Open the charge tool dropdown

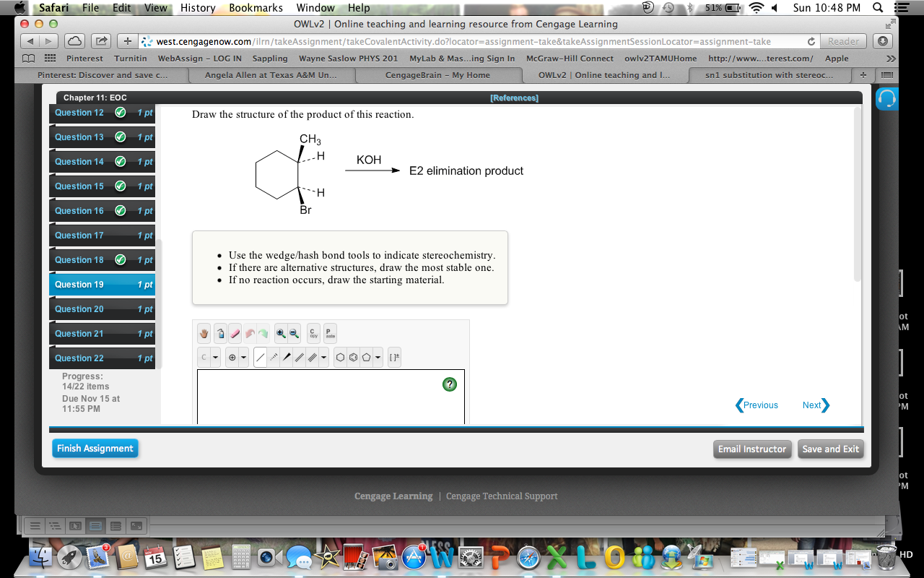[x=232, y=357]
